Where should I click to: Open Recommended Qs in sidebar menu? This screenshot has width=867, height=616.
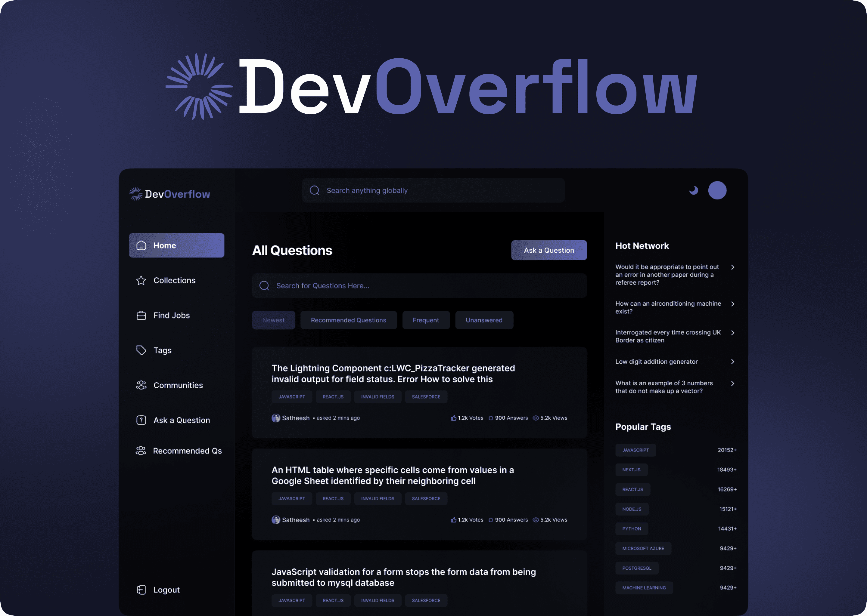click(187, 451)
